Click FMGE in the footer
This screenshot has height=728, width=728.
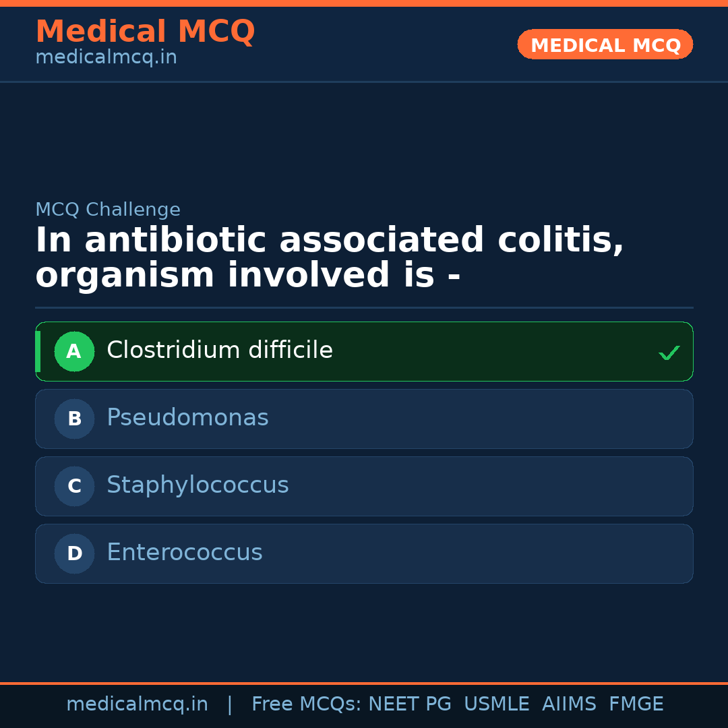tap(636, 704)
